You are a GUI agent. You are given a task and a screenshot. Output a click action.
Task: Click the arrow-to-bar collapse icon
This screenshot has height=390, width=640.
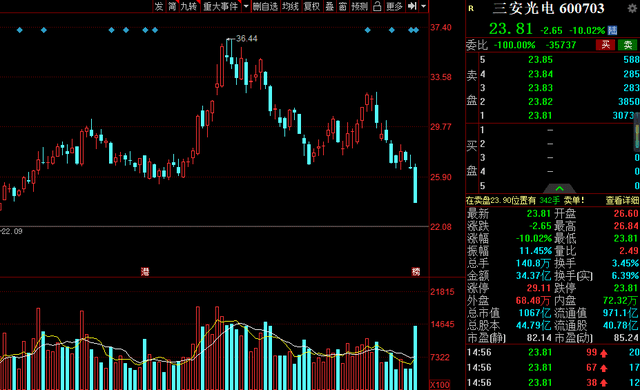point(412,6)
